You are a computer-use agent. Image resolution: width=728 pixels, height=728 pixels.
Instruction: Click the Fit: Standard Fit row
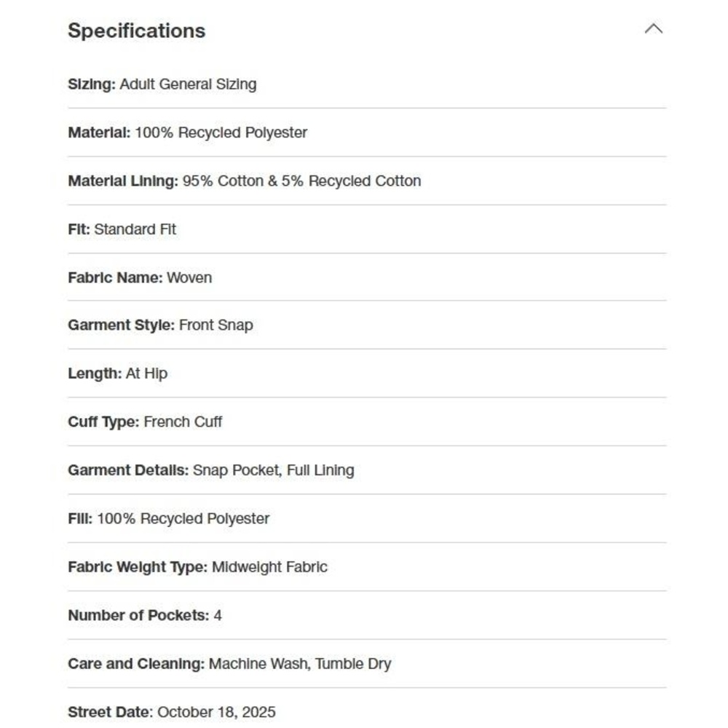367,229
